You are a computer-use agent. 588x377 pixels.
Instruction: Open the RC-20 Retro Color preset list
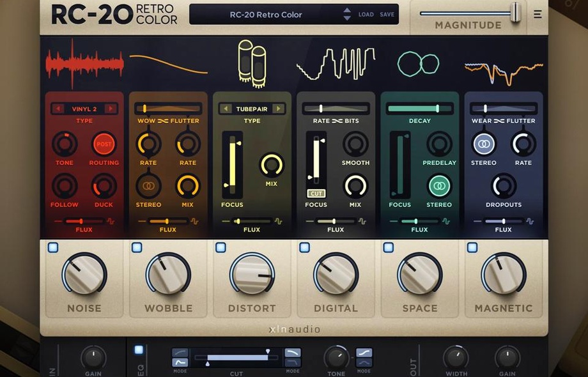tap(265, 14)
